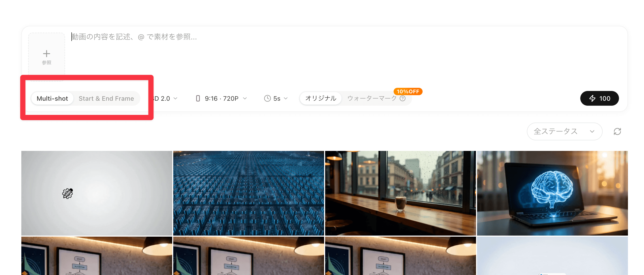Choose the オリジナル output option
644x275 pixels.
coord(321,98)
